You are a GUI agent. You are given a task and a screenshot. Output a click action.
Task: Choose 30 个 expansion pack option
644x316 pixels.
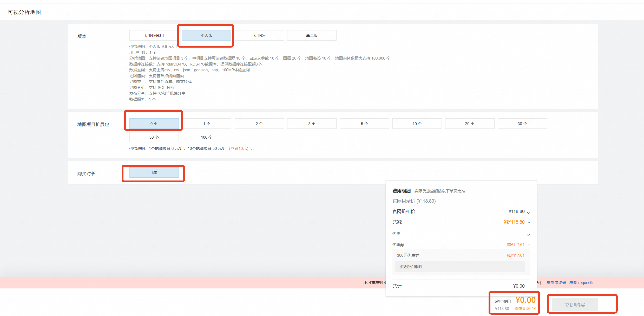click(522, 124)
